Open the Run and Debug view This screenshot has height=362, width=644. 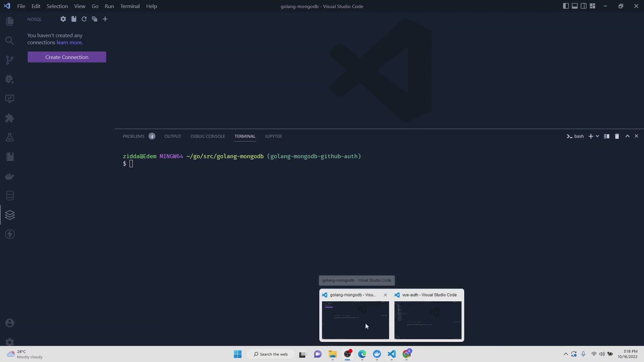click(10, 79)
